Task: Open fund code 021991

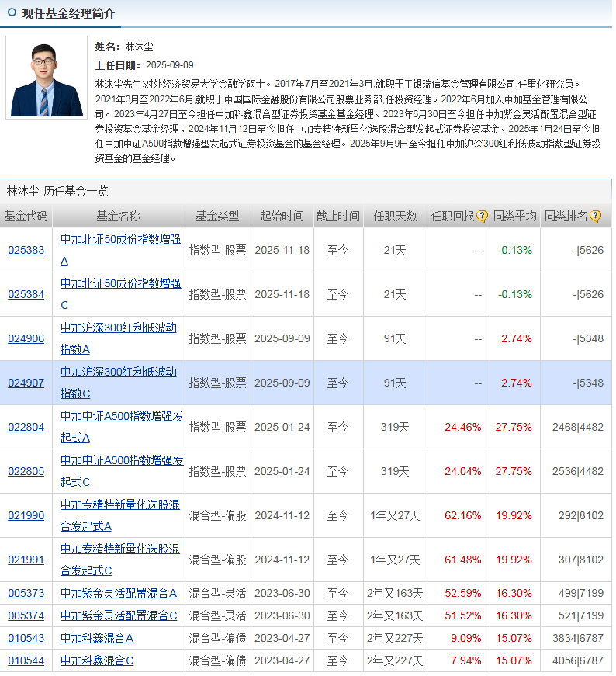Action: tap(26, 560)
